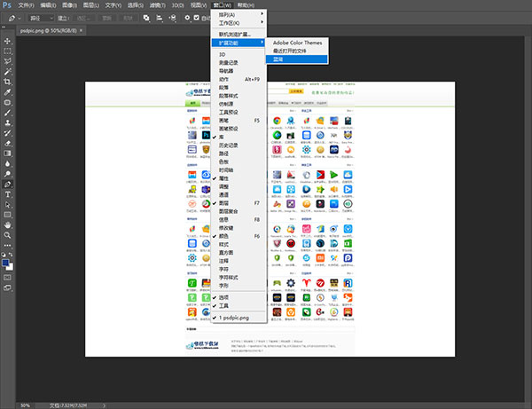Select the Magic Wand tool

tap(7, 72)
